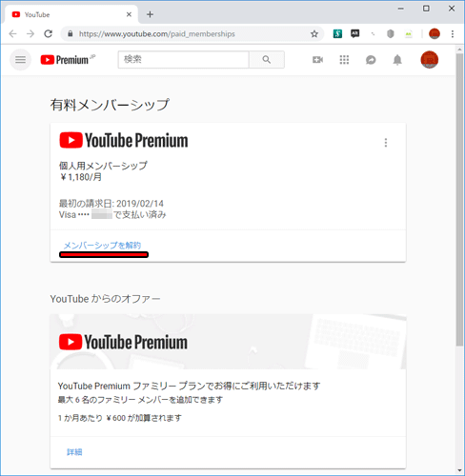Minimize the Chrome window
This screenshot has width=465, height=476.
401,9
